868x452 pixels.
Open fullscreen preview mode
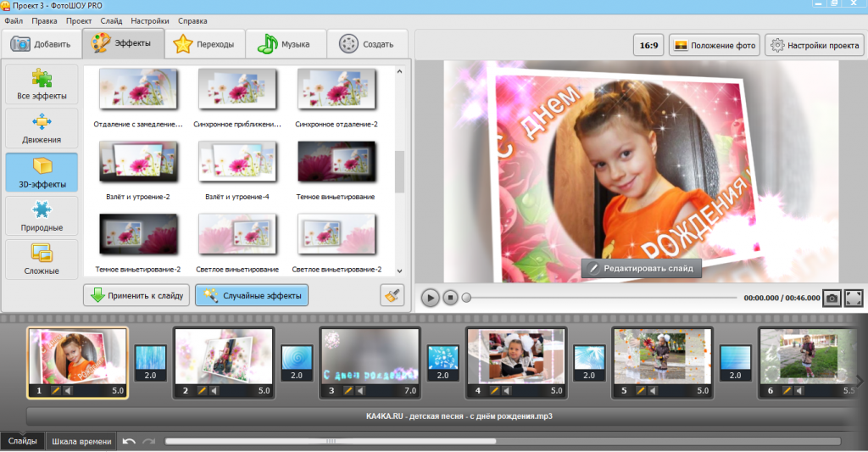[853, 299]
